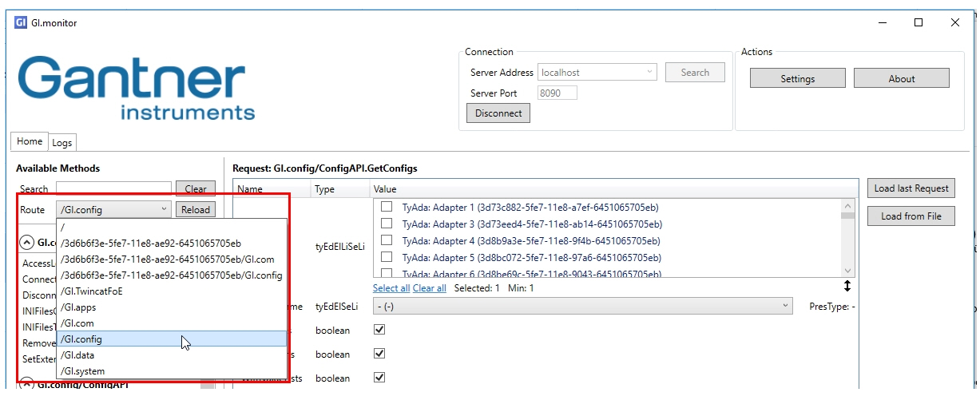
Task: Check the TyAda Adapter 3 checkbox
Action: (x=387, y=224)
